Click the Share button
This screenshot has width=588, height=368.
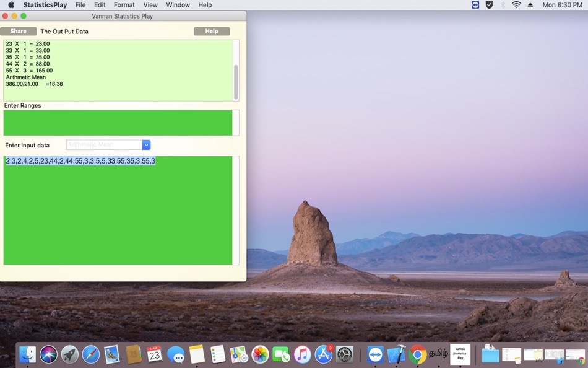click(x=18, y=30)
